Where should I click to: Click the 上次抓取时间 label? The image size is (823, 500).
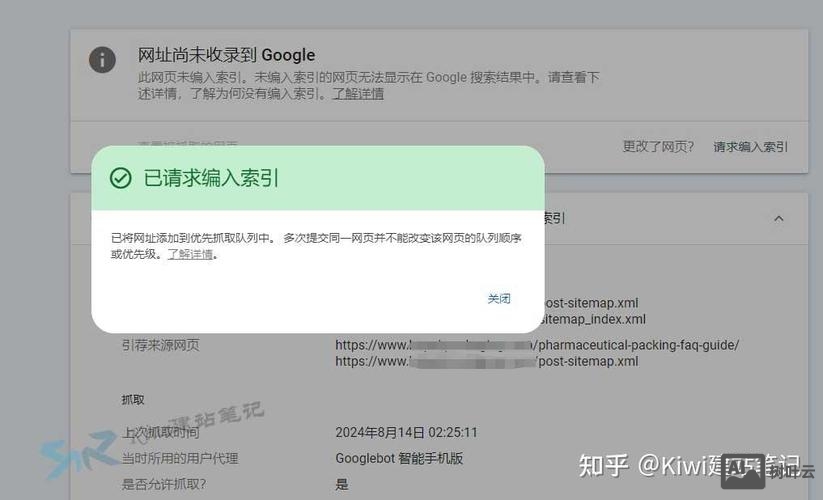(x=161, y=432)
